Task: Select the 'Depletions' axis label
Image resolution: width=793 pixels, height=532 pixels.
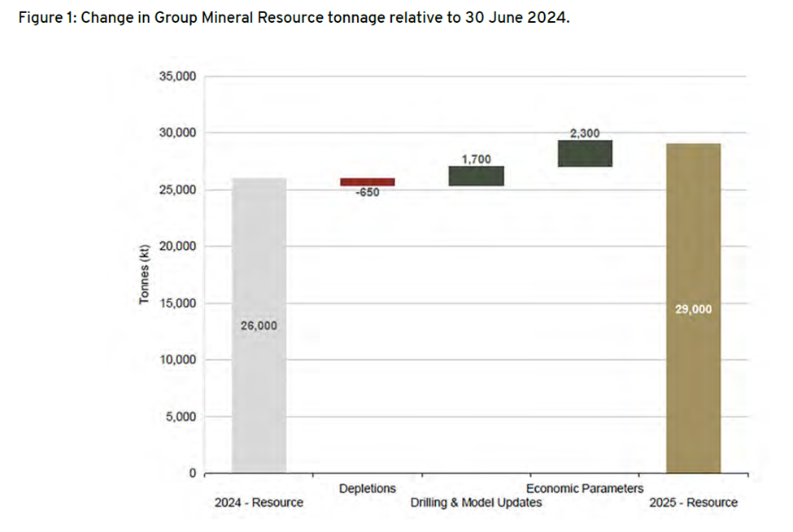Action: coord(367,489)
